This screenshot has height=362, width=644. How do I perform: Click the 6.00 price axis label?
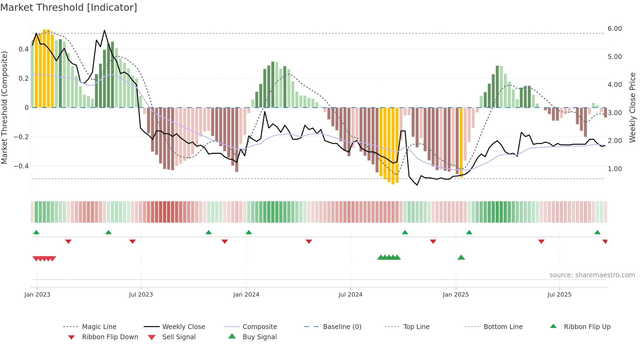click(615, 29)
